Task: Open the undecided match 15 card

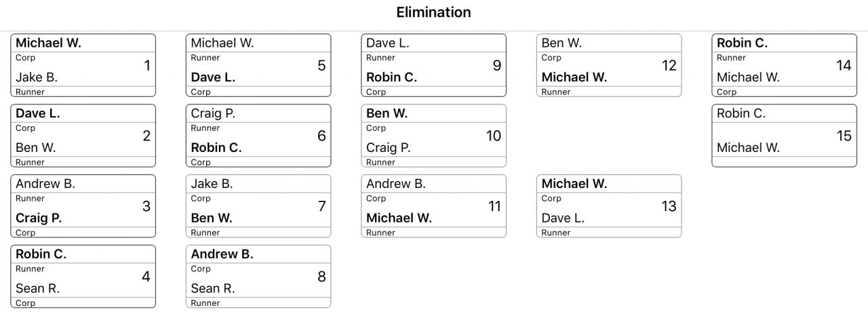Action: click(784, 136)
